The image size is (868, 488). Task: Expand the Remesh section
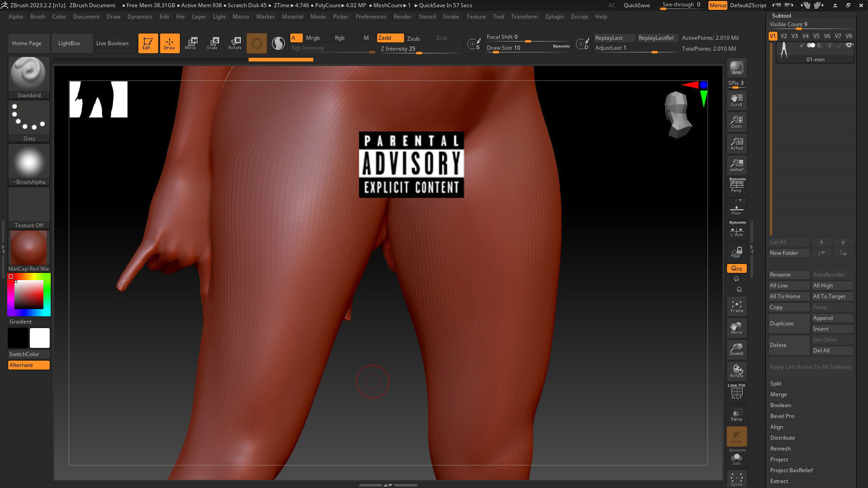(780, 449)
